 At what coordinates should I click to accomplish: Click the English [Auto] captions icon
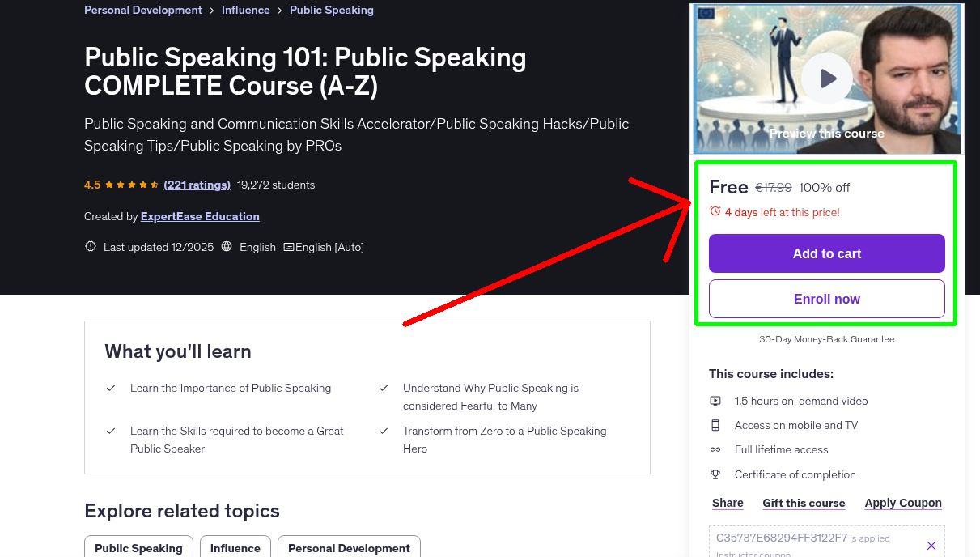(x=288, y=247)
